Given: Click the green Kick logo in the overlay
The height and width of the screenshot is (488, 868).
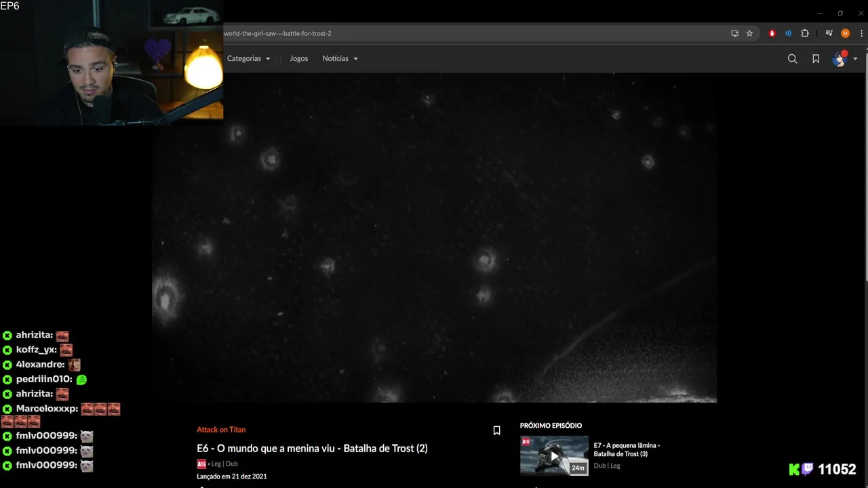Looking at the screenshot, I should tap(795, 469).
